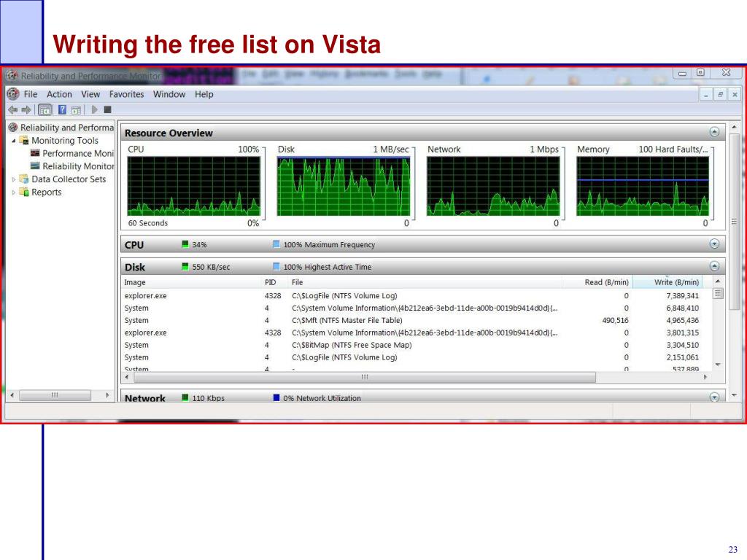
Task: Click the Disk list scroll up arrow
Action: pos(718,281)
